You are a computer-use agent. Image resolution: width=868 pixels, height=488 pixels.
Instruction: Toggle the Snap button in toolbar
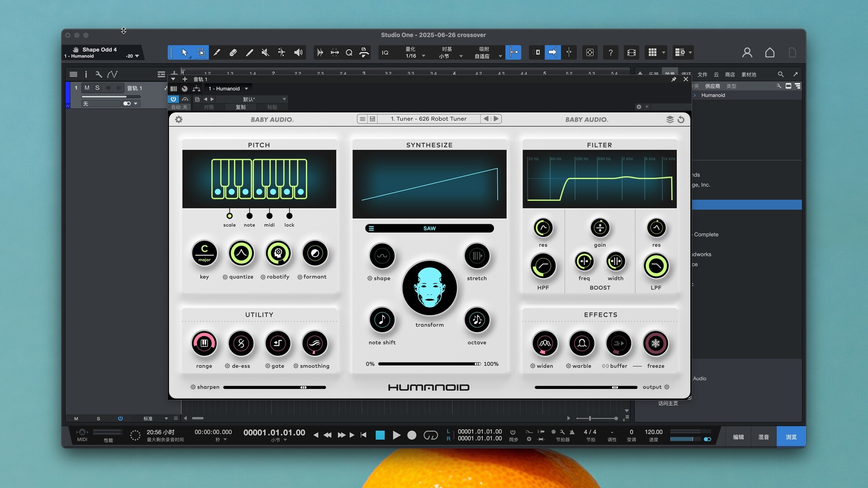[x=514, y=52]
